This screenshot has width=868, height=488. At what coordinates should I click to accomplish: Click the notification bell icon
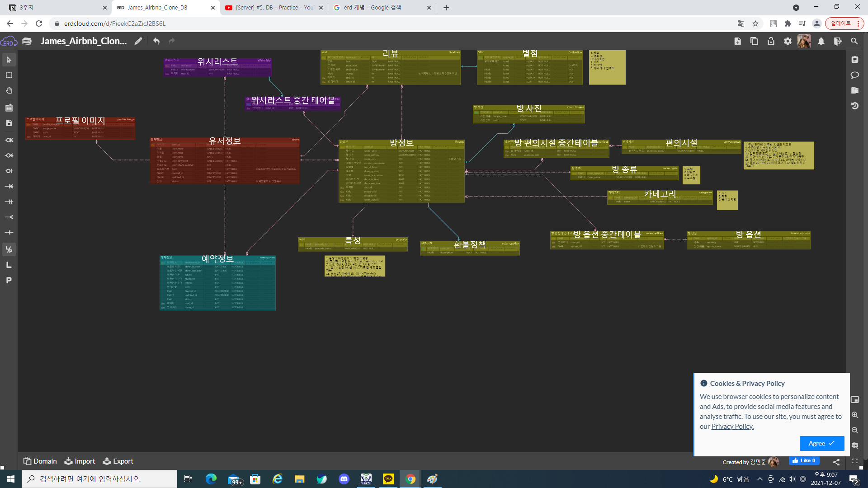click(x=821, y=41)
